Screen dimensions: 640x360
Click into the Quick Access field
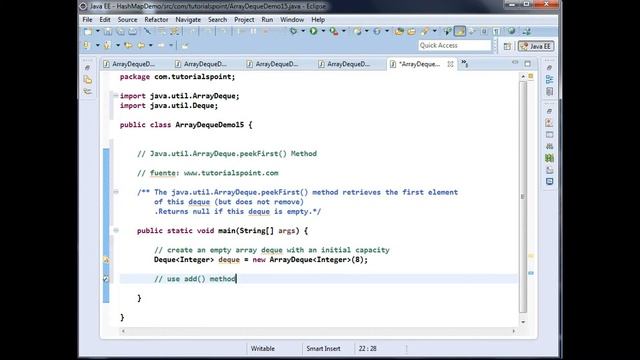click(454, 45)
